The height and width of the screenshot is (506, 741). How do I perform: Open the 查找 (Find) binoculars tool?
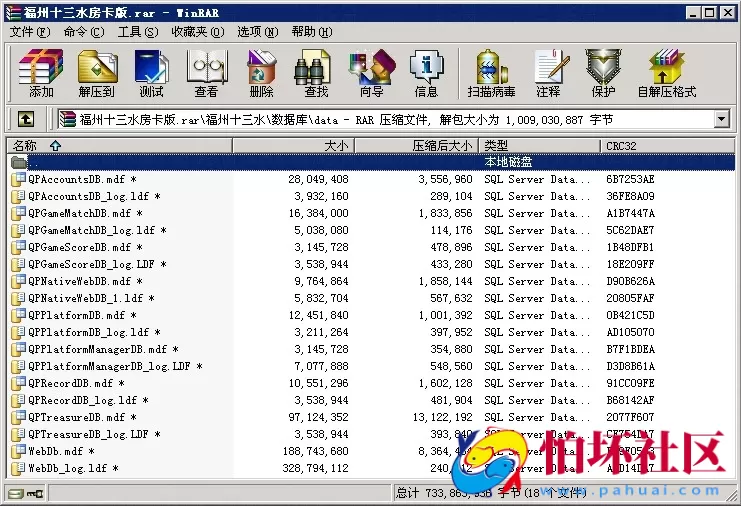pyautogui.click(x=315, y=73)
